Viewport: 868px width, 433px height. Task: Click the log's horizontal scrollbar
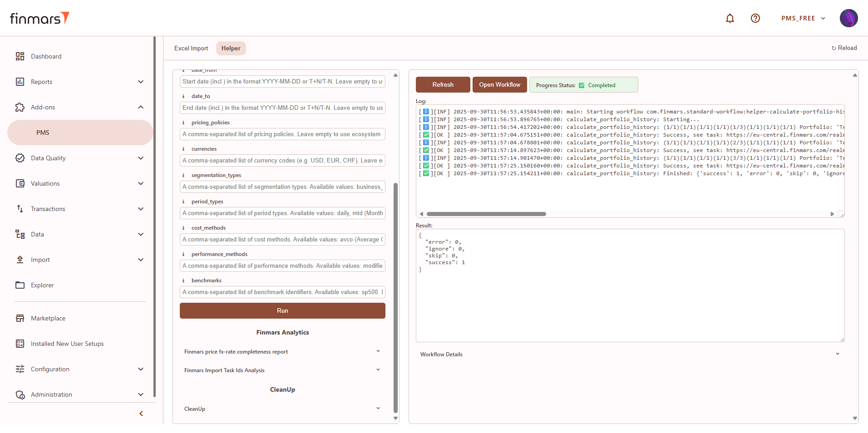click(x=486, y=214)
